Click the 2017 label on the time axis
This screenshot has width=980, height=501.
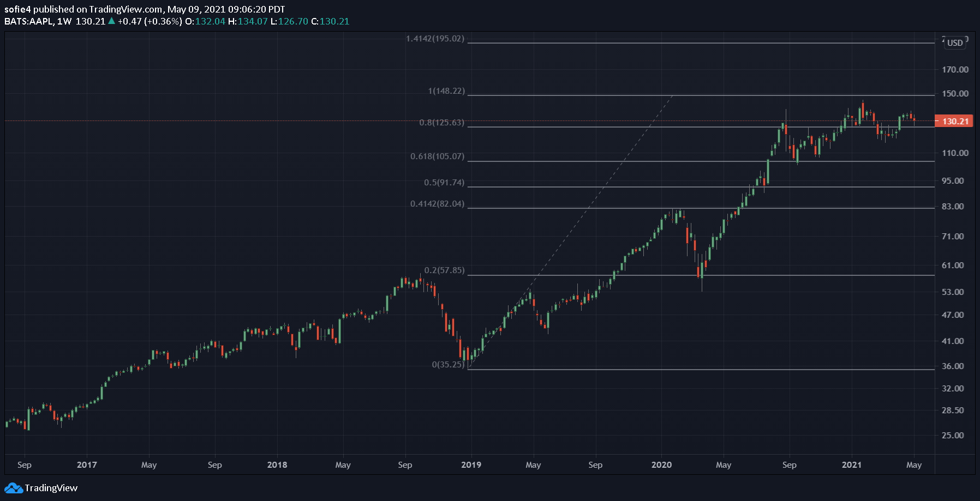(87, 465)
